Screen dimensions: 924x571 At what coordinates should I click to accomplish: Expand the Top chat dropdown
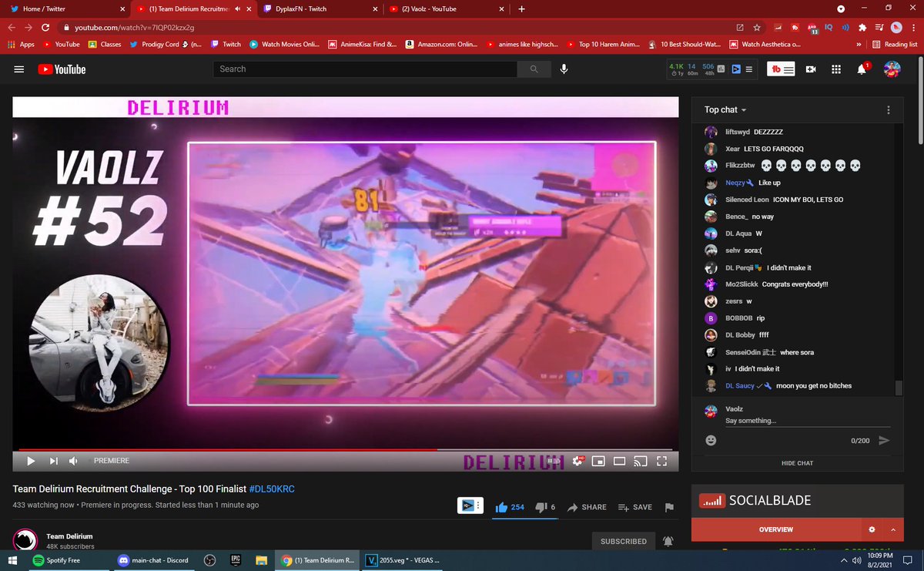pos(725,110)
